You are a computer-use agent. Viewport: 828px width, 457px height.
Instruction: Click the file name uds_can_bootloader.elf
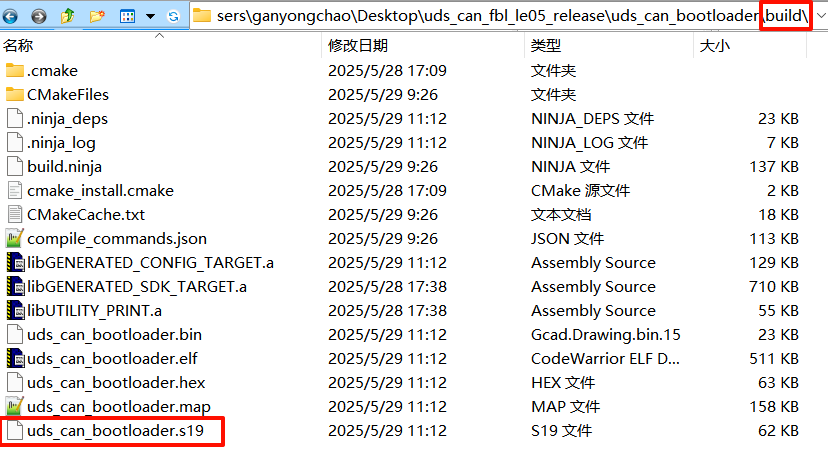[x=112, y=359]
